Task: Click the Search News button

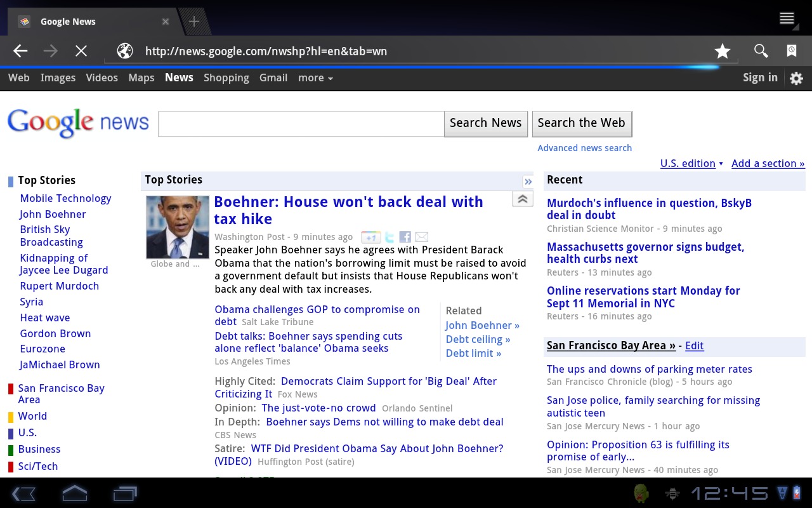Action: (485, 123)
